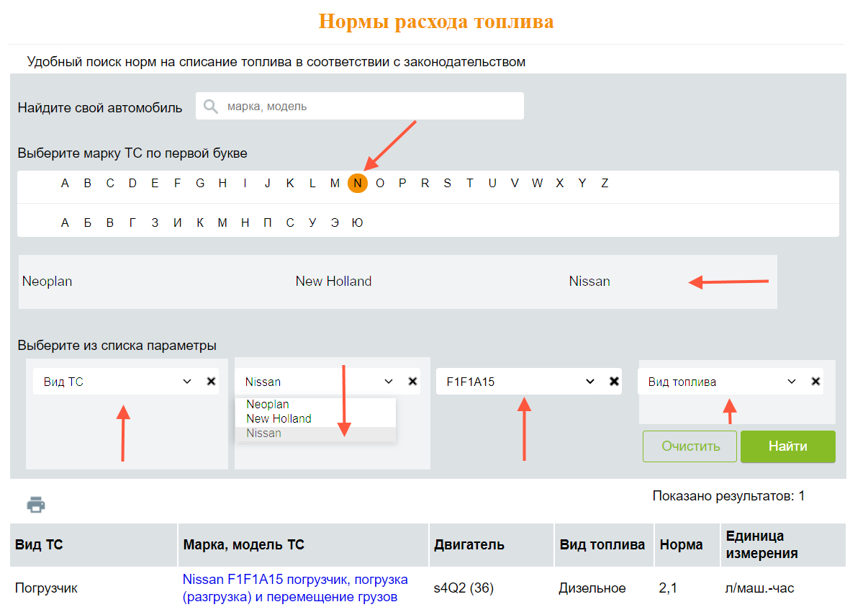Select Latin letter O in the alphabet row

click(x=380, y=184)
